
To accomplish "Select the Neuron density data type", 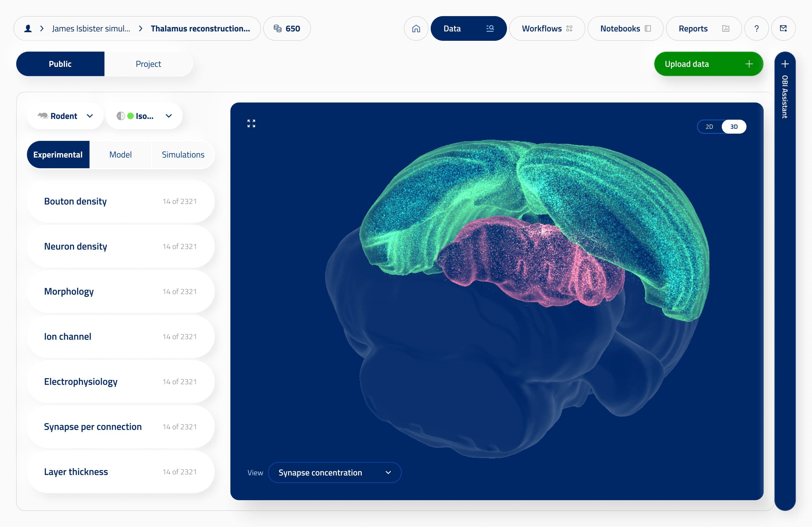I will pyautogui.click(x=121, y=246).
